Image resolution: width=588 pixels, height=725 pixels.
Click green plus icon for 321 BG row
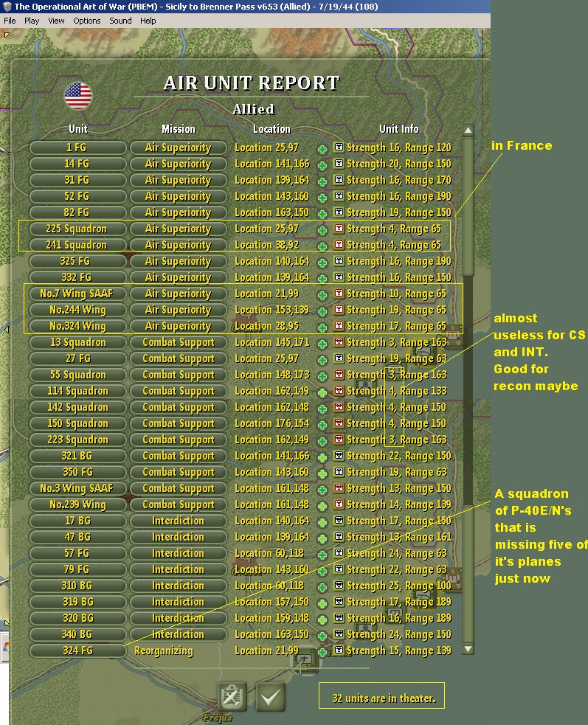(322, 457)
